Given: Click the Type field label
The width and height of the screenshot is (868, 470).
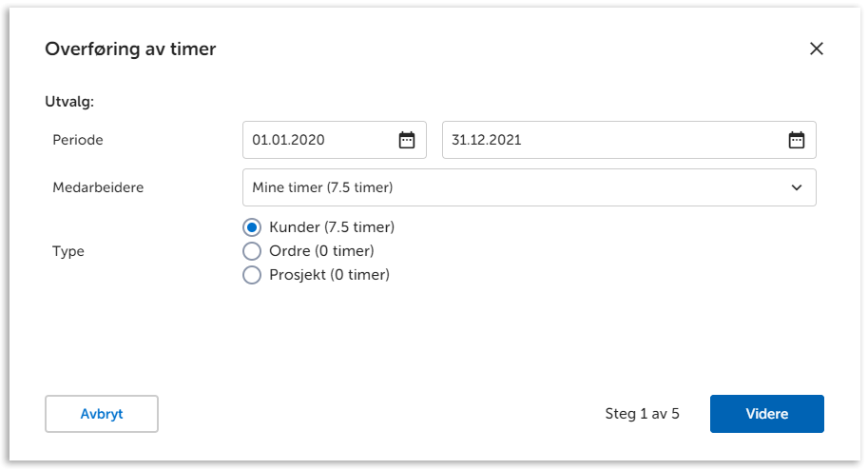Looking at the screenshot, I should click(68, 251).
